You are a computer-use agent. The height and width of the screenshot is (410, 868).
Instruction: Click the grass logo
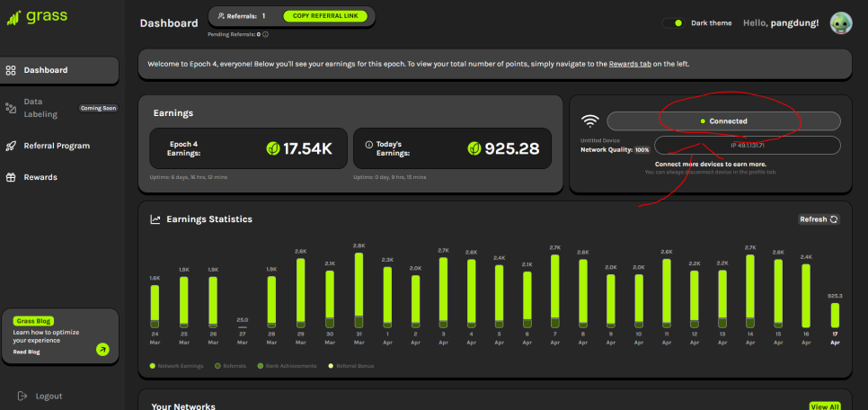tap(37, 16)
